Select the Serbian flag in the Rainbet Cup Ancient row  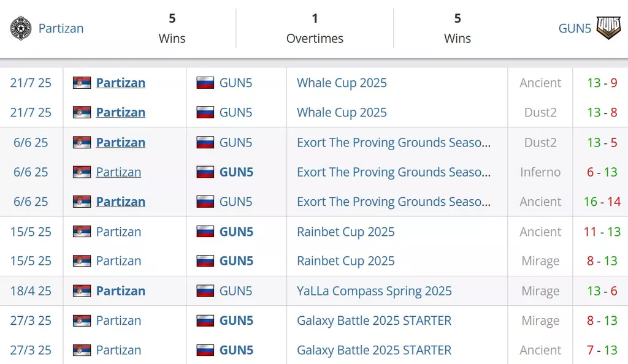coord(82,232)
